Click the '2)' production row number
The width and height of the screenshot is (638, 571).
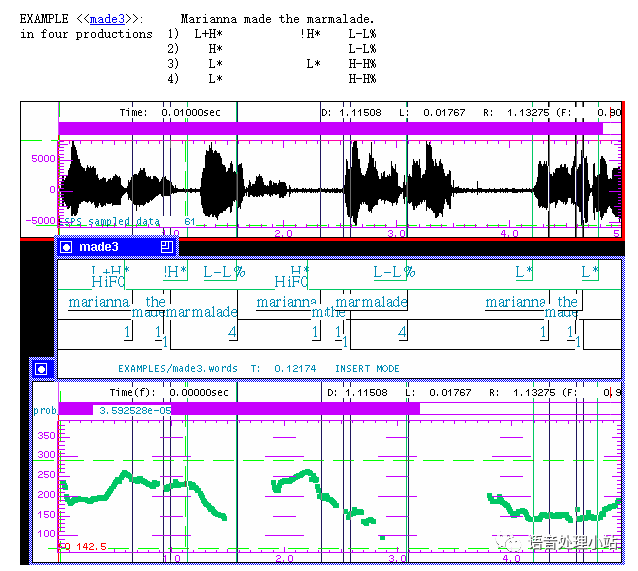(173, 49)
